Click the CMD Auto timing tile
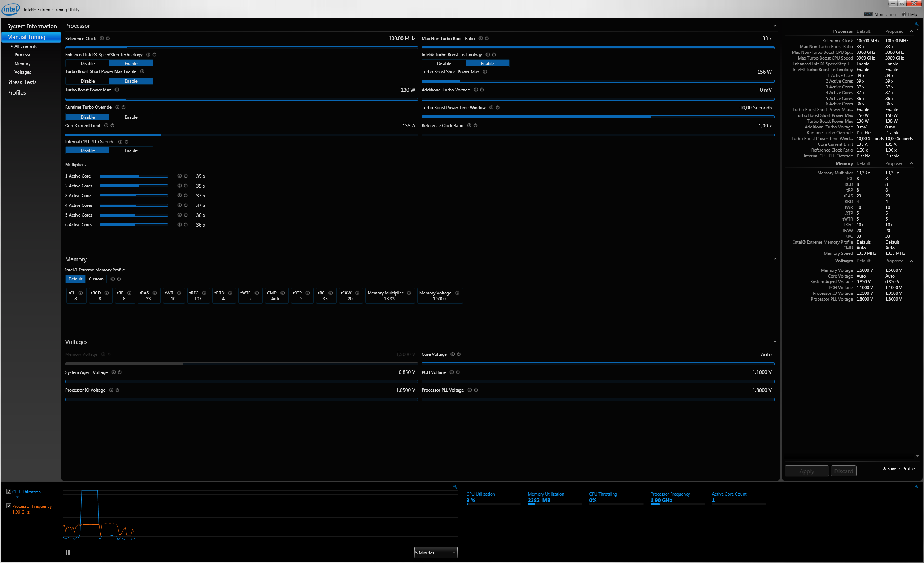The width and height of the screenshot is (924, 563). pos(276,296)
